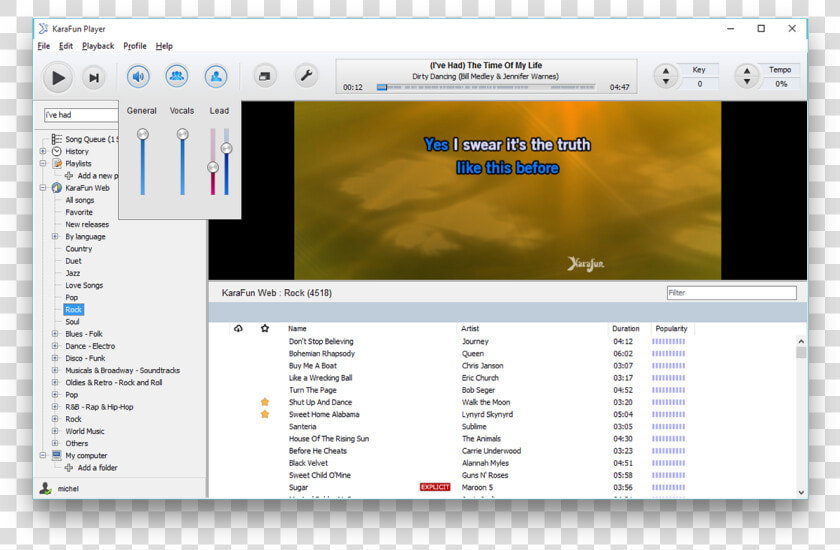This screenshot has width=840, height=550.
Task: Expand the Dance - Electro category
Action: pyautogui.click(x=55, y=346)
